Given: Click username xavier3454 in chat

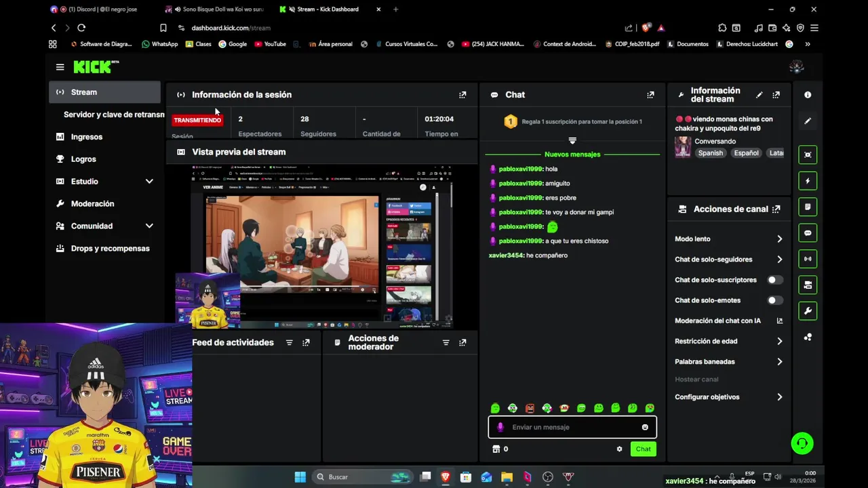Looking at the screenshot, I should [x=506, y=256].
